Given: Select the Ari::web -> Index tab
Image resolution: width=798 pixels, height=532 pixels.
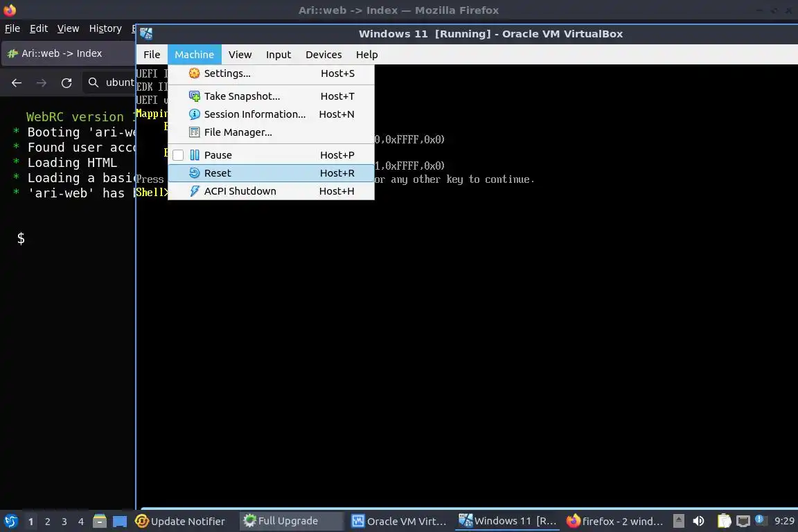Looking at the screenshot, I should point(68,53).
